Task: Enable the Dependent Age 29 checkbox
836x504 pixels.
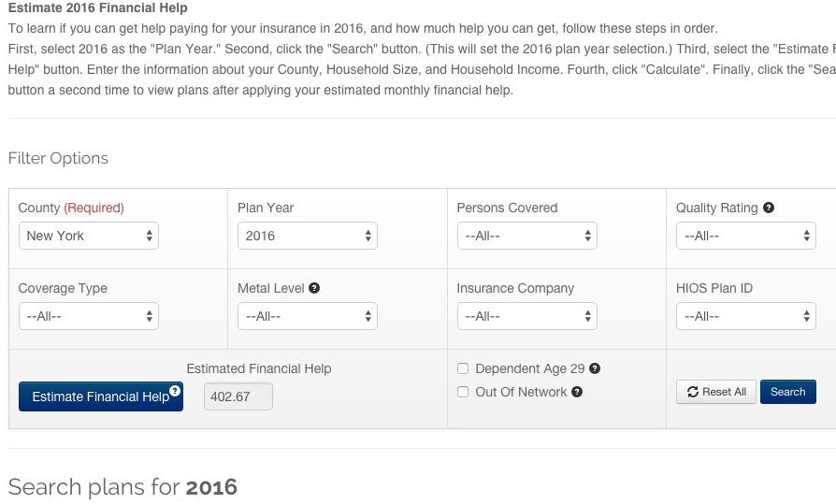Action: click(x=463, y=368)
